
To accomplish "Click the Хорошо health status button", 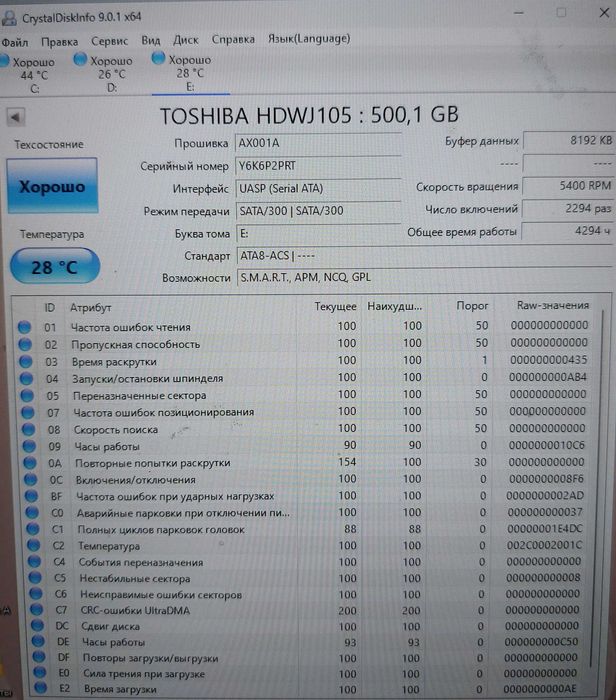I will (x=52, y=185).
